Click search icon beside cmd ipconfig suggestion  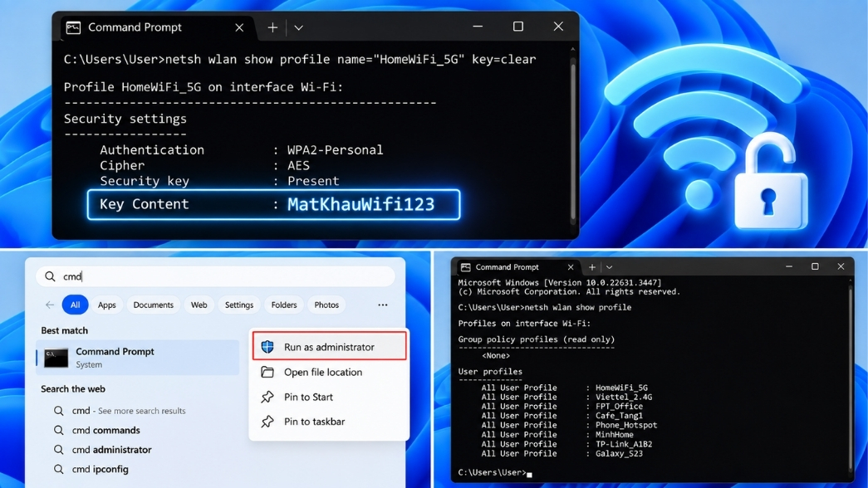click(58, 469)
